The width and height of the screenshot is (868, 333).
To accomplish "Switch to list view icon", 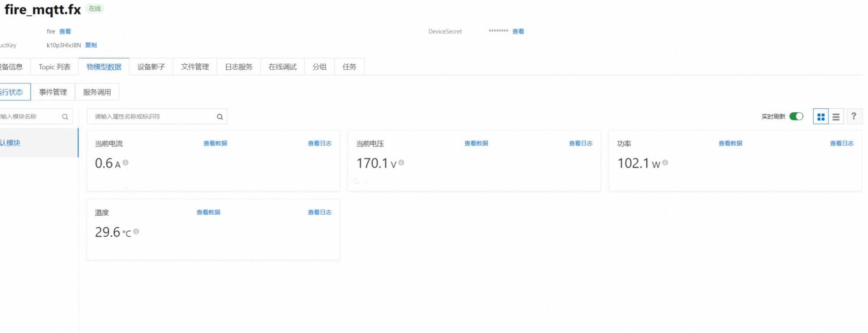I will (x=836, y=117).
